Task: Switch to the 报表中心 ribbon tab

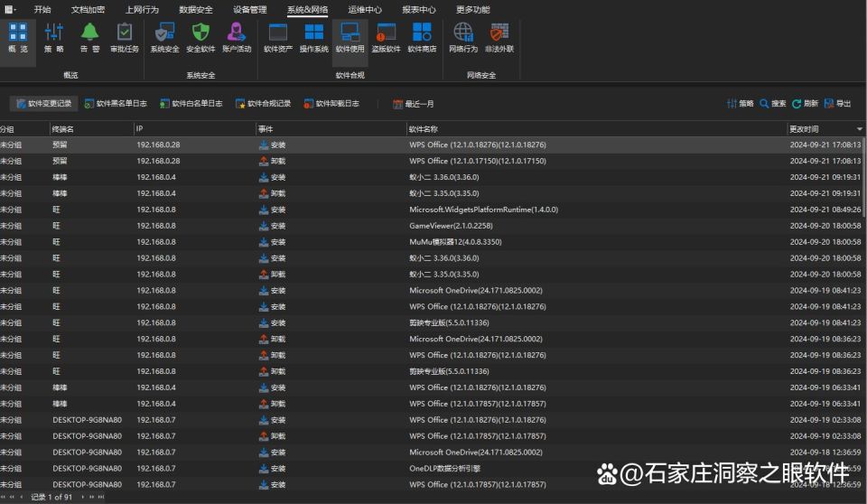Action: click(419, 9)
